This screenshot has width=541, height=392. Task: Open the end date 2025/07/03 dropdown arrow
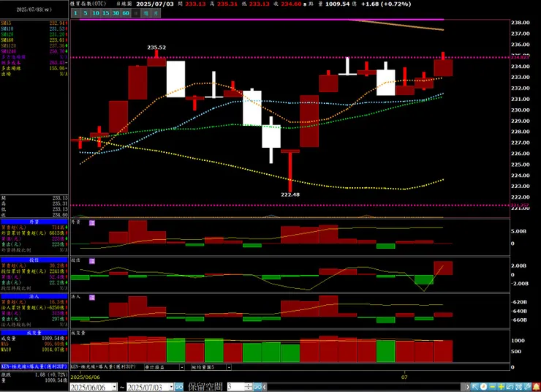[x=171, y=387]
